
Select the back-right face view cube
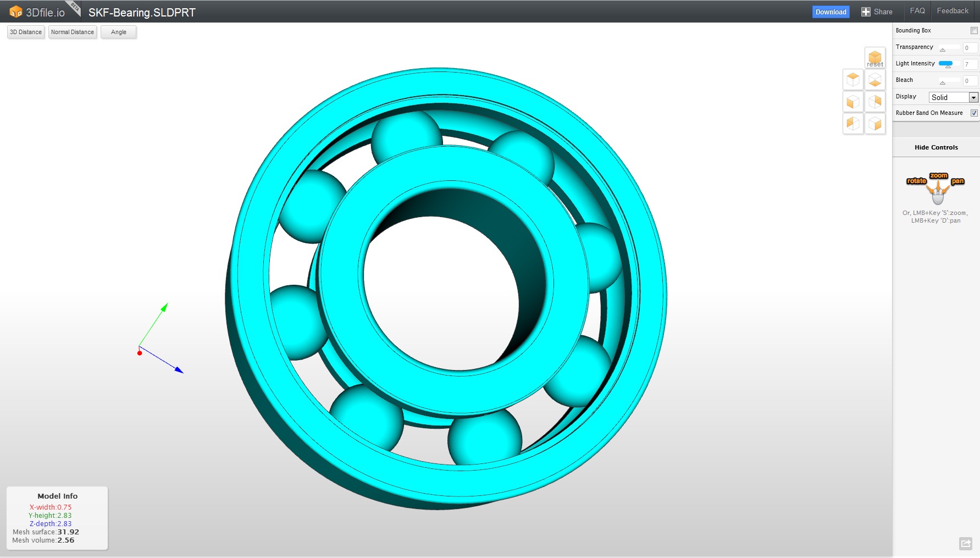874,102
